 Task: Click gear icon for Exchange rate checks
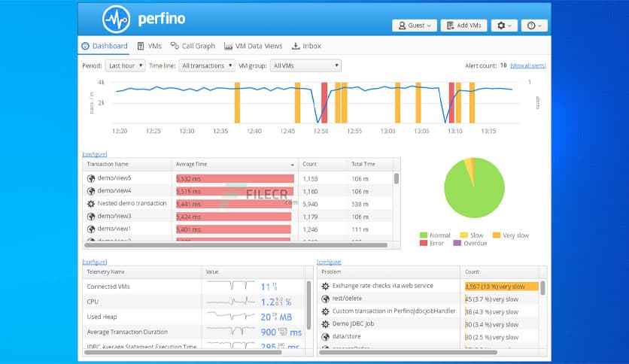pos(325,287)
